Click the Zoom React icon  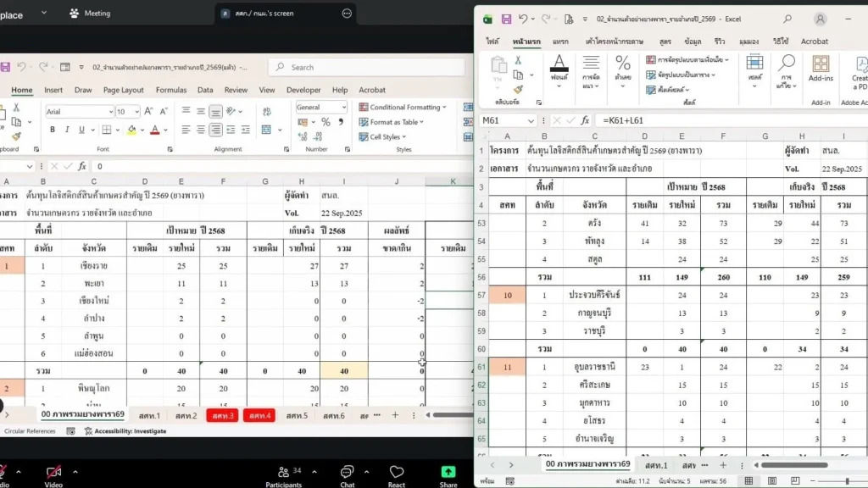397,475
